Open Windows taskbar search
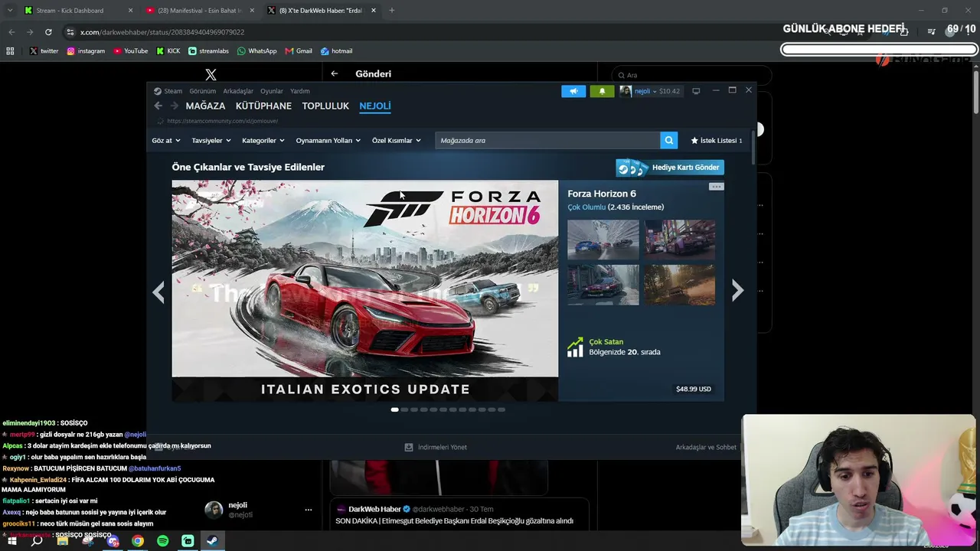The height and width of the screenshot is (551, 980). coord(37,541)
